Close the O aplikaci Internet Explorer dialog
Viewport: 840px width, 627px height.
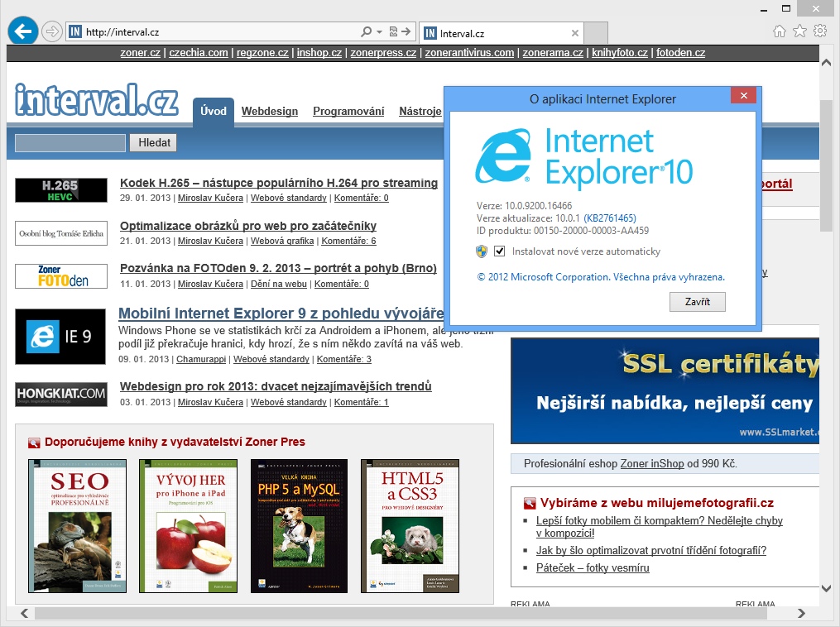pos(743,95)
